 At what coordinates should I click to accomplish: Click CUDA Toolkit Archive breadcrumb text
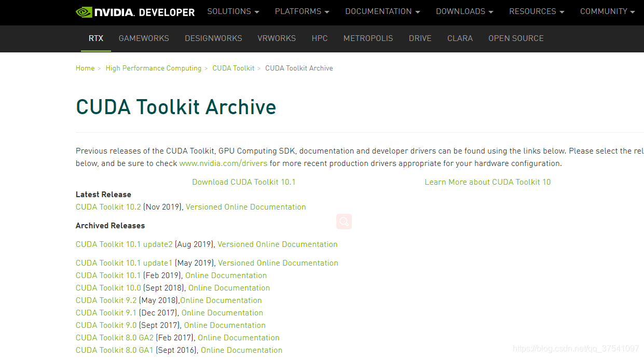coord(299,68)
